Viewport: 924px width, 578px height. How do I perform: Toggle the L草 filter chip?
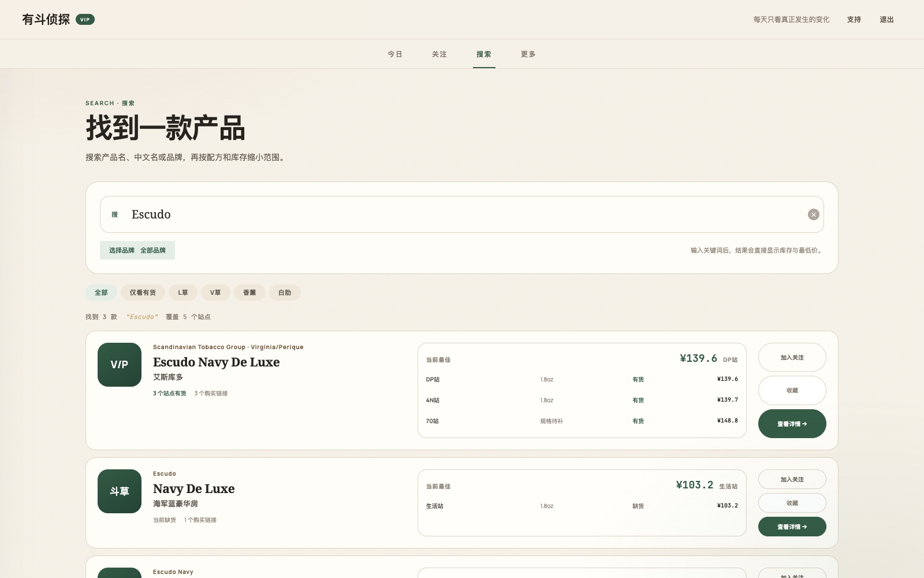pyautogui.click(x=183, y=292)
